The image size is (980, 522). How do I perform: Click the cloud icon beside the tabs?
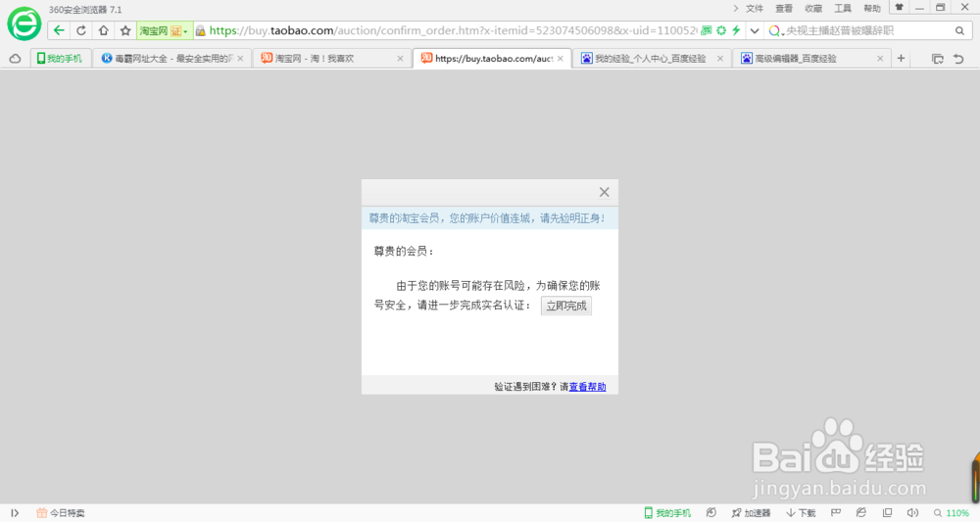click(15, 59)
